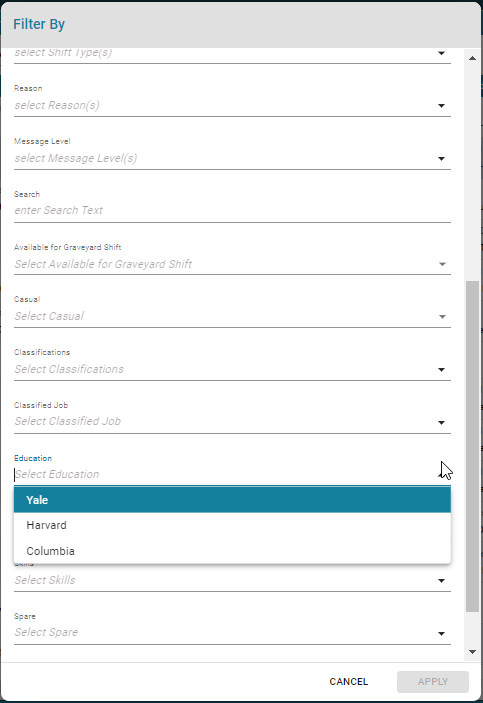Screen dimensions: 483x703
Task: Choose Harvard in the Education options
Action: tap(232, 525)
